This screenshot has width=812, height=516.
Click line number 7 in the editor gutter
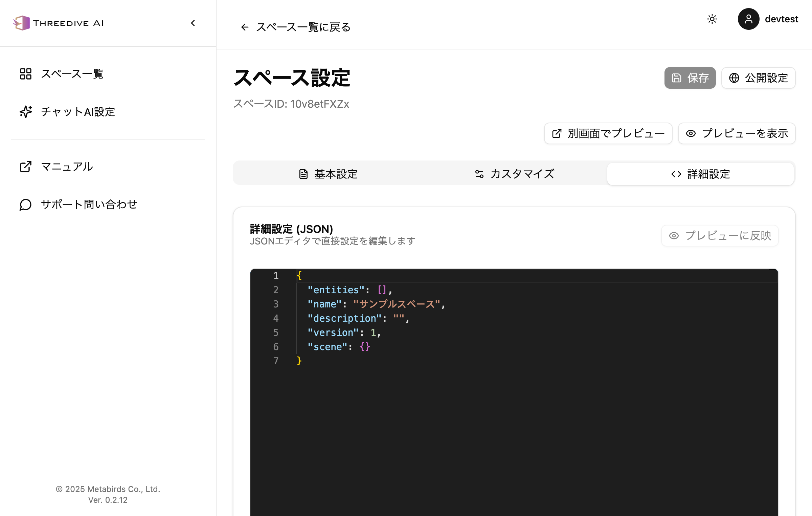276,361
